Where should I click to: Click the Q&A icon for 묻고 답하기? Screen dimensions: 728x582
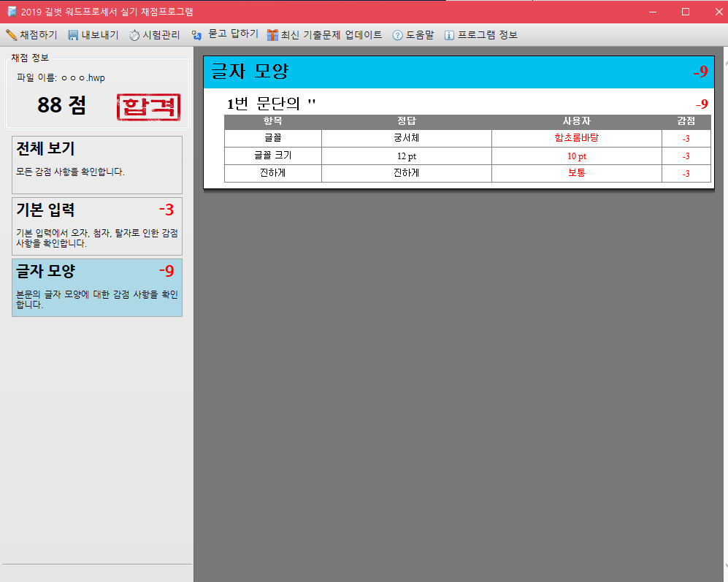point(196,35)
